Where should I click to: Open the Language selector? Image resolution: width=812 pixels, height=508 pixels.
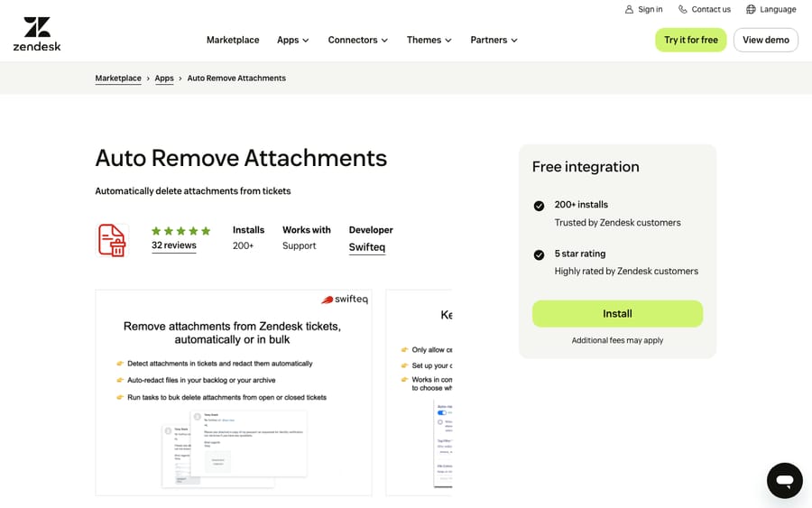[x=771, y=9]
